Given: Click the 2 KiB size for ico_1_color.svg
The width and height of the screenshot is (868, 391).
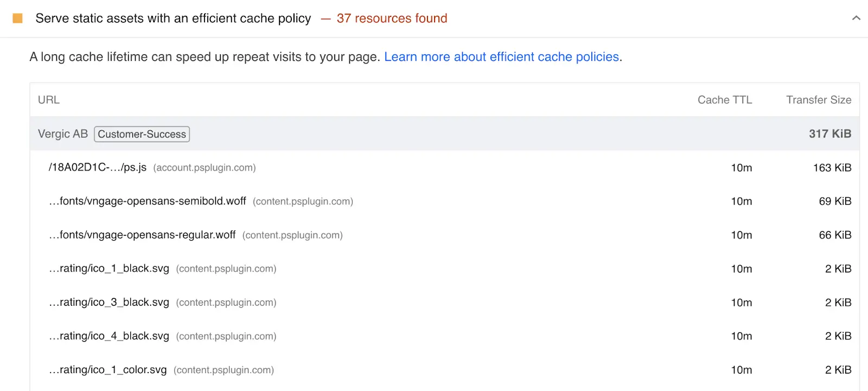Looking at the screenshot, I should tap(838, 370).
